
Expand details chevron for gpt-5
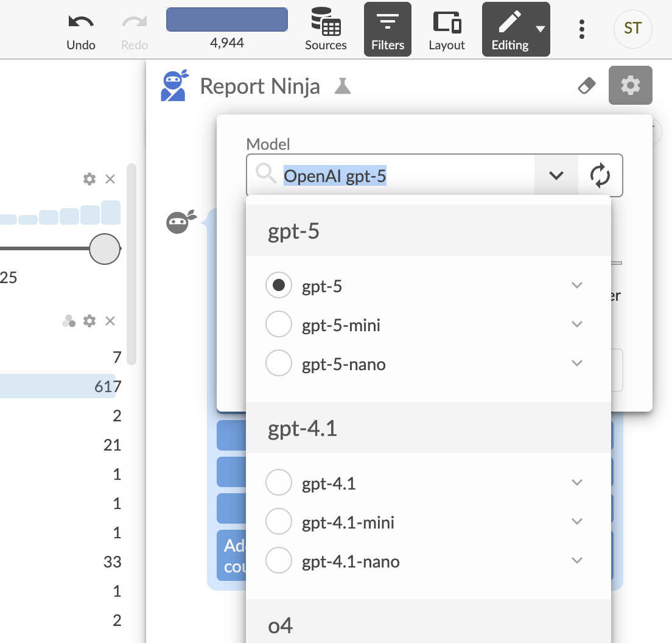click(x=577, y=285)
